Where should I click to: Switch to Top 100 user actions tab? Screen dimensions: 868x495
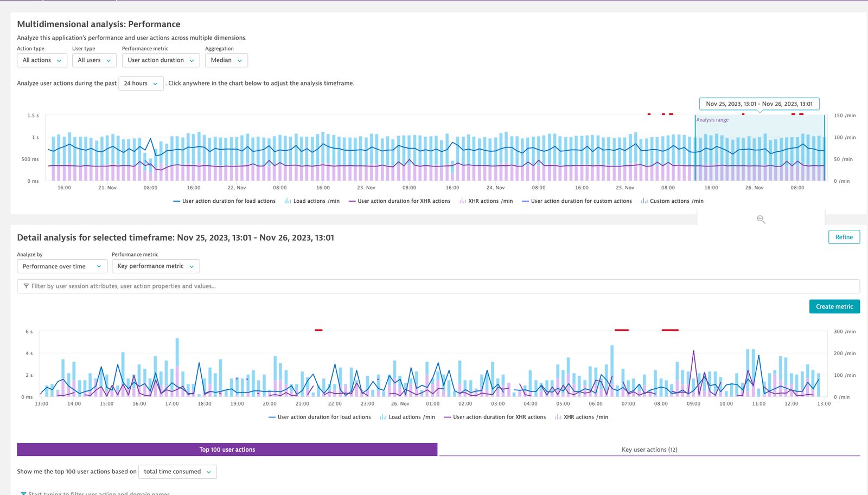[x=227, y=449]
